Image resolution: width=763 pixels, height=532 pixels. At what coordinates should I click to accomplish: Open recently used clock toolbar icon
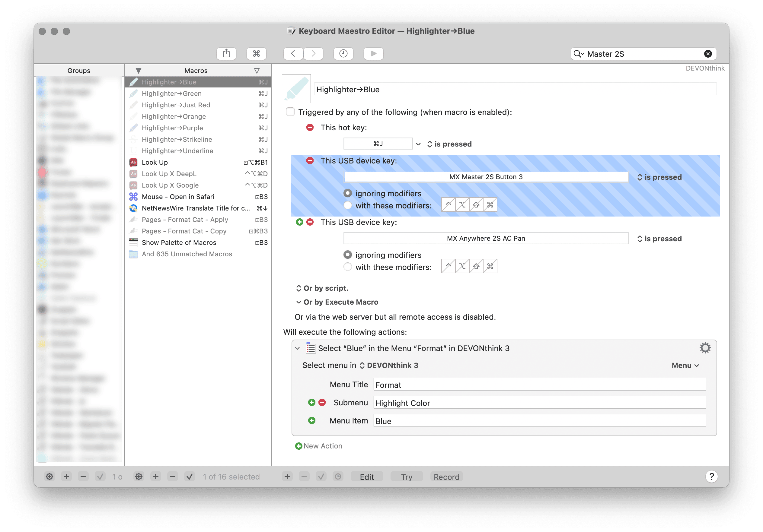click(x=343, y=53)
